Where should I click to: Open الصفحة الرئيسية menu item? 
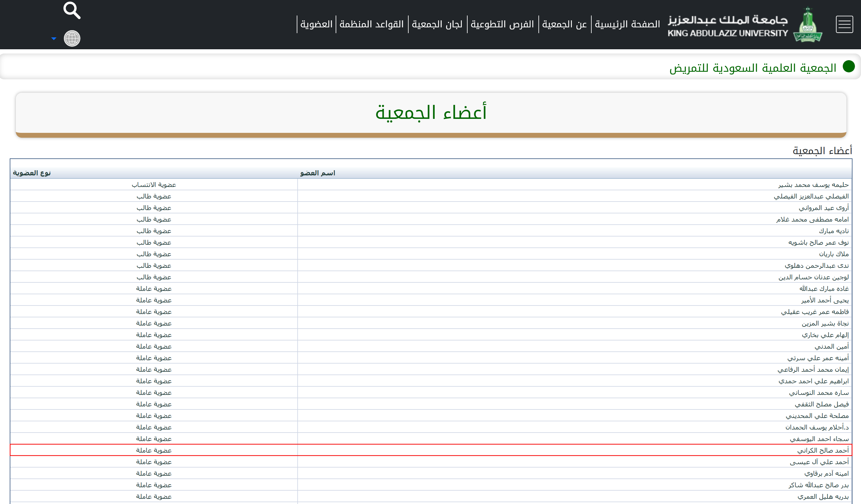pos(627,24)
